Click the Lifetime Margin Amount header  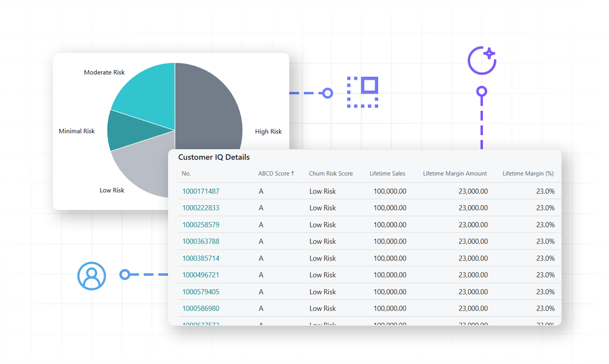point(455,173)
